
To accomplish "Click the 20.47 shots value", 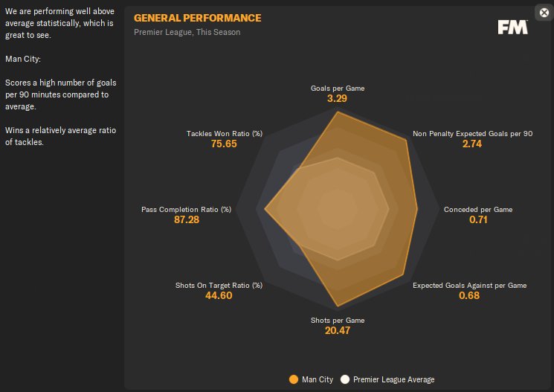I will point(338,330).
